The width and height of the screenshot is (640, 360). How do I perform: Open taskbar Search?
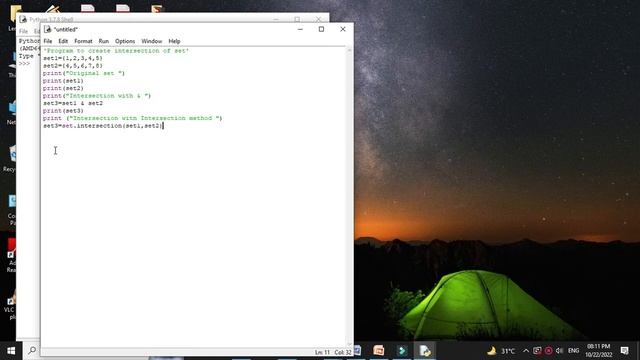point(32,351)
